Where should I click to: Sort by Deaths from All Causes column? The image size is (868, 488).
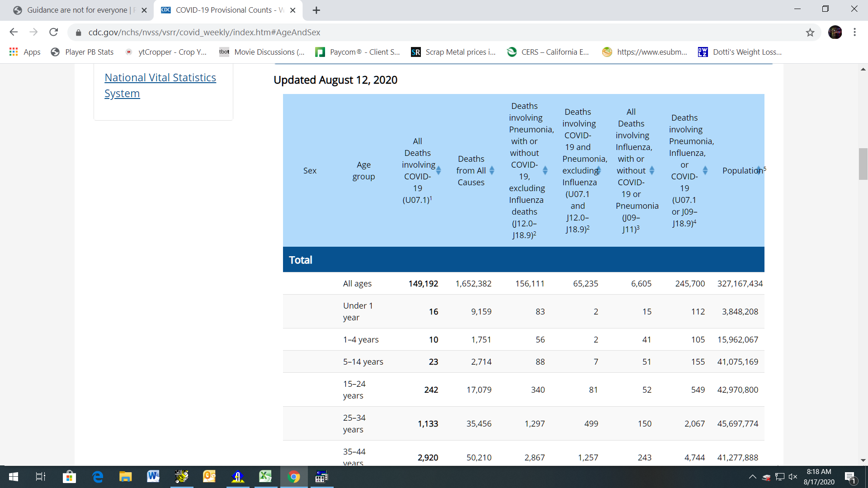click(492, 170)
